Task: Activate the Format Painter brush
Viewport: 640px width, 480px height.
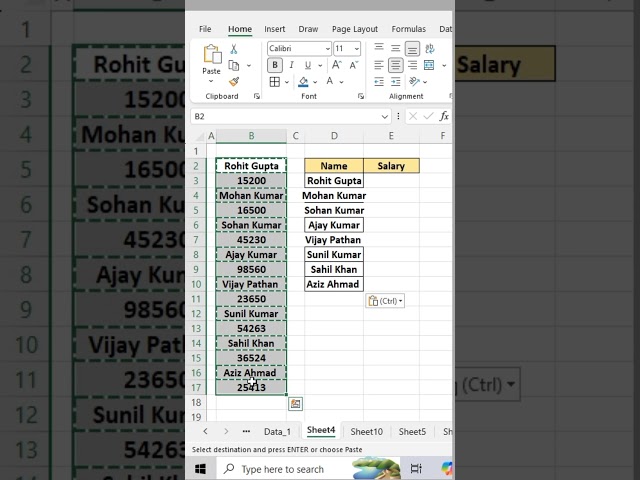Action: point(234,82)
